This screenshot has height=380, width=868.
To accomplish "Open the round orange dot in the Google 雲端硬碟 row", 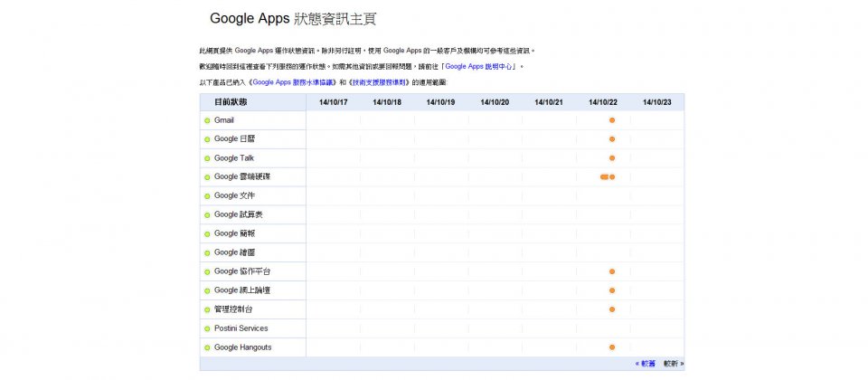I will coord(612,176).
